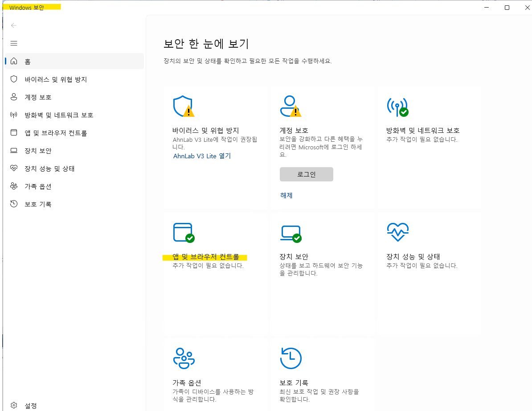Open the family options people tile icon
532x411 pixels.
[x=183, y=358]
